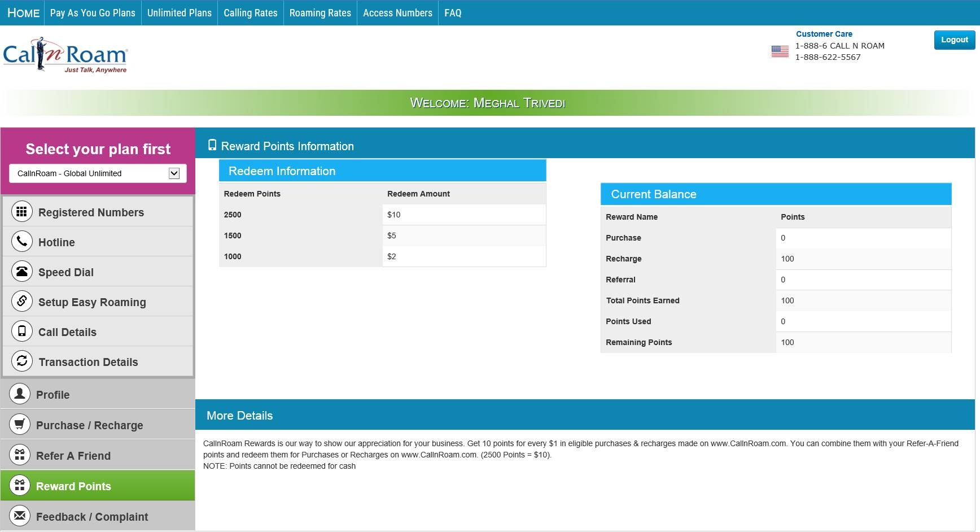
Task: Click the Hotline phone icon
Action: [21, 242]
